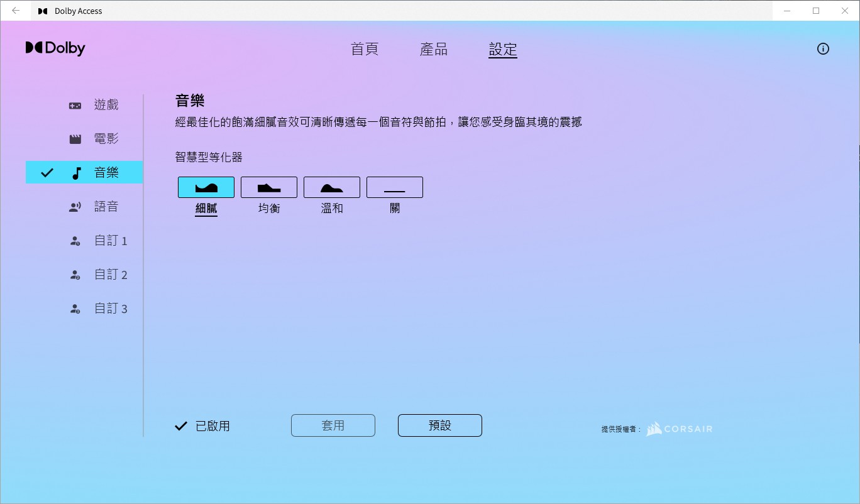The height and width of the screenshot is (504, 860).
Task: Open the info icon at top right
Action: (x=823, y=49)
